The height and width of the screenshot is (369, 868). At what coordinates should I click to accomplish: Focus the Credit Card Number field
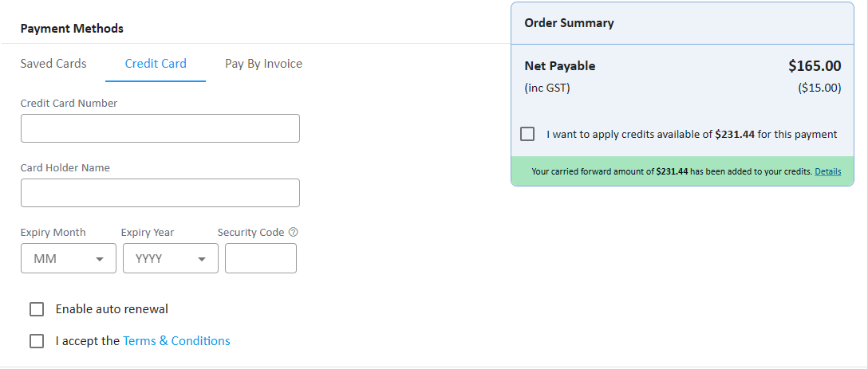160,128
